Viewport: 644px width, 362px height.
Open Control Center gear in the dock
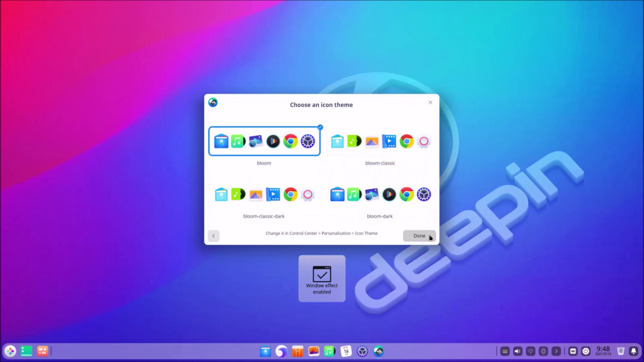coord(362,351)
